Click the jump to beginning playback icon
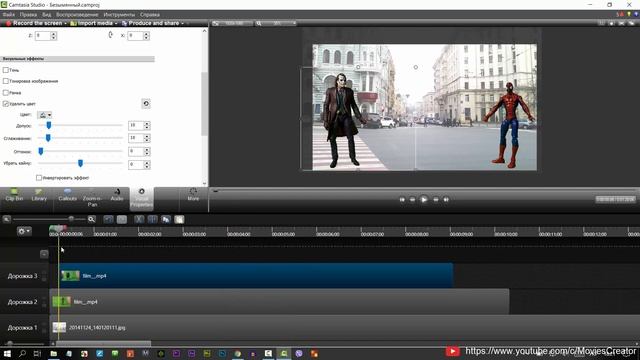This screenshot has width=640, height=360. [x=402, y=200]
